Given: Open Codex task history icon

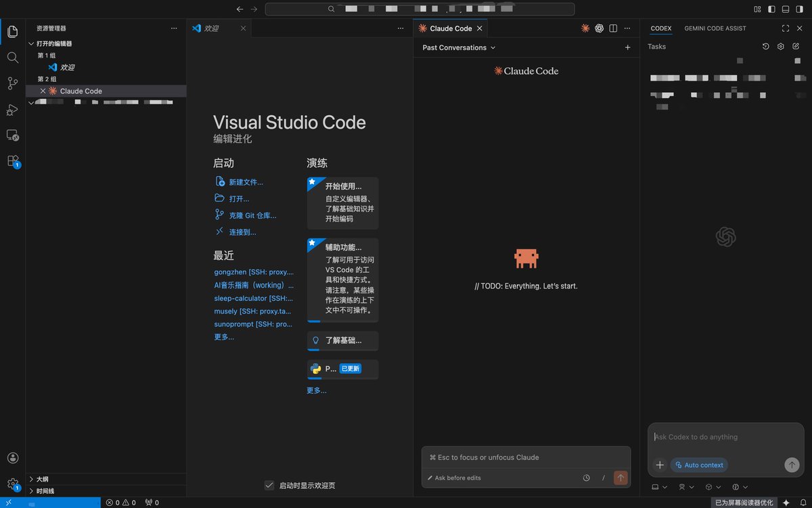Looking at the screenshot, I should tap(765, 47).
